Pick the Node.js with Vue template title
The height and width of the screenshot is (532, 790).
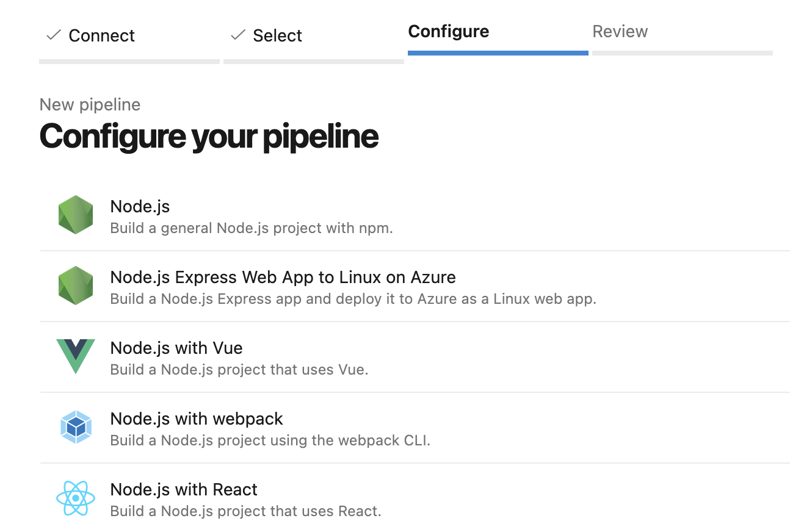click(176, 348)
